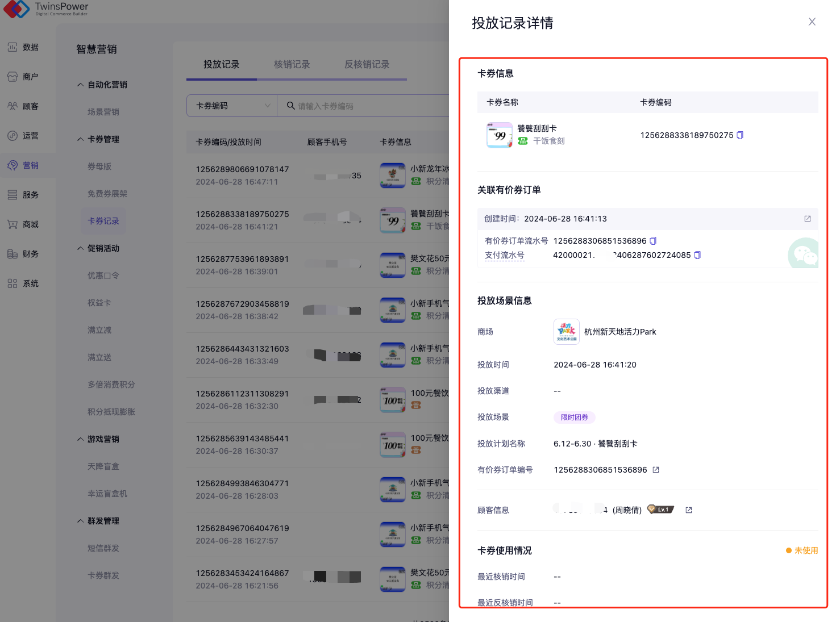Collapse the 自动化营销 menu group

(81, 85)
